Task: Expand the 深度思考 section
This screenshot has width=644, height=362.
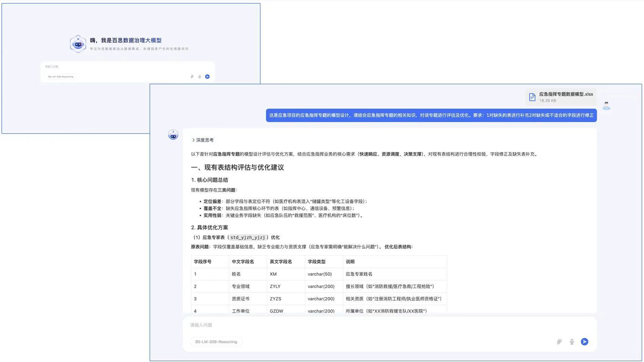Action: click(203, 140)
